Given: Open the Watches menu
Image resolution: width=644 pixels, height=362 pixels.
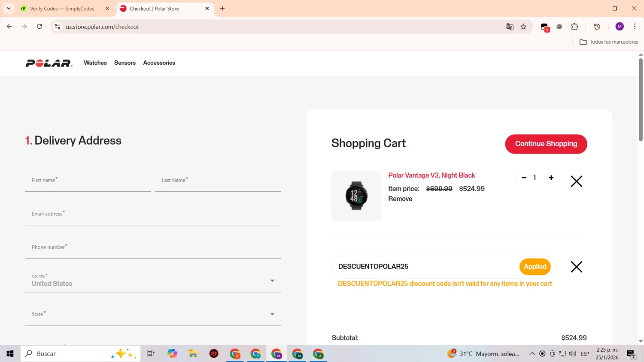Looking at the screenshot, I should click(95, 63).
